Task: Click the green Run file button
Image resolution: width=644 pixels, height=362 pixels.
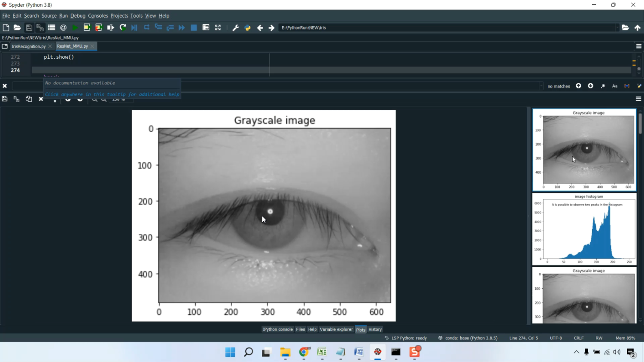Action: pos(75,27)
